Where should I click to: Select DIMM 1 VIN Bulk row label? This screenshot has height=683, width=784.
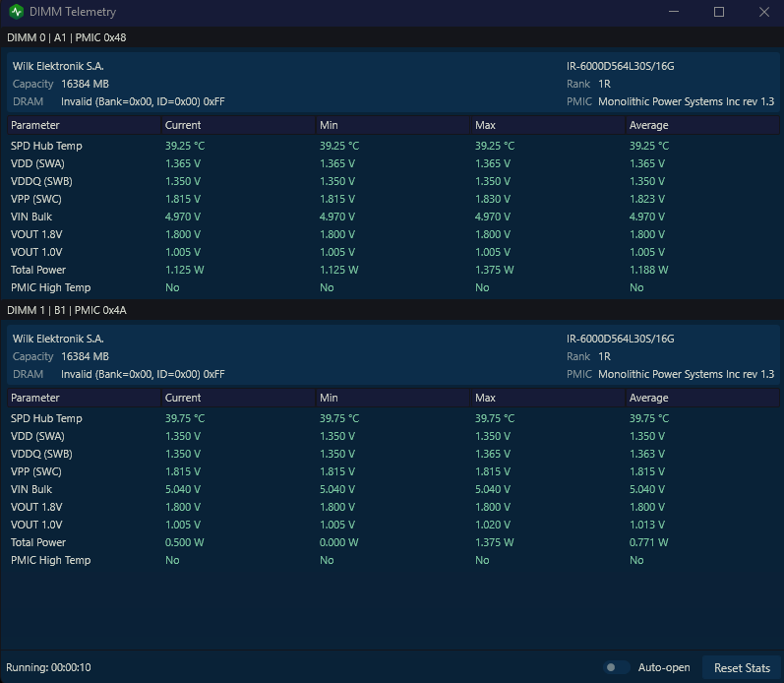(31, 489)
